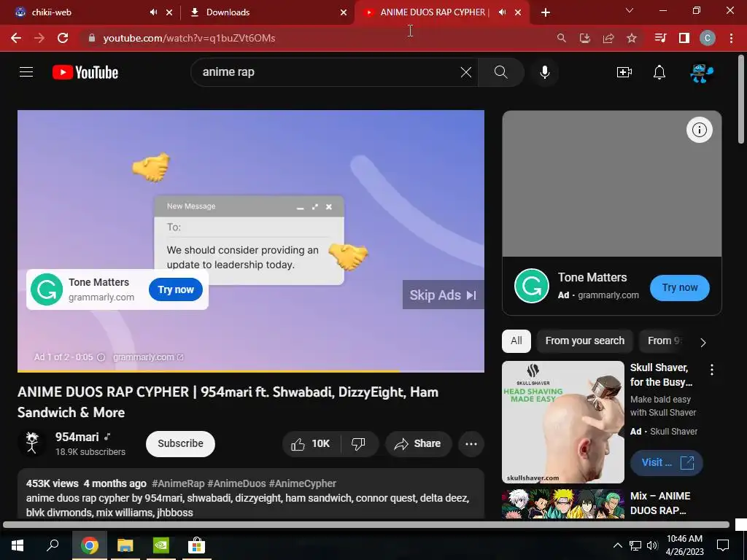This screenshot has width=747, height=560.
Task: Click the Share button
Action: [418, 444]
